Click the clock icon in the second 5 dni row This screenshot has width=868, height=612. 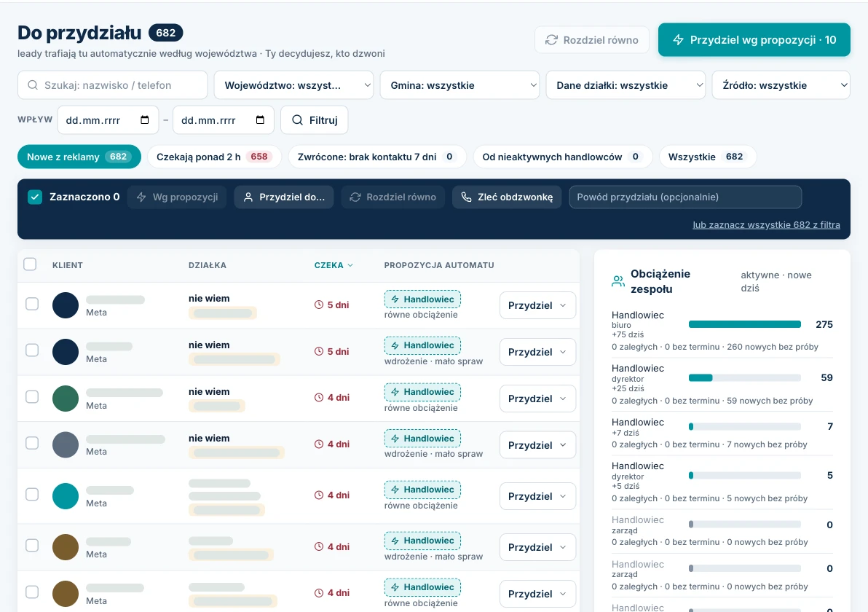(319, 351)
